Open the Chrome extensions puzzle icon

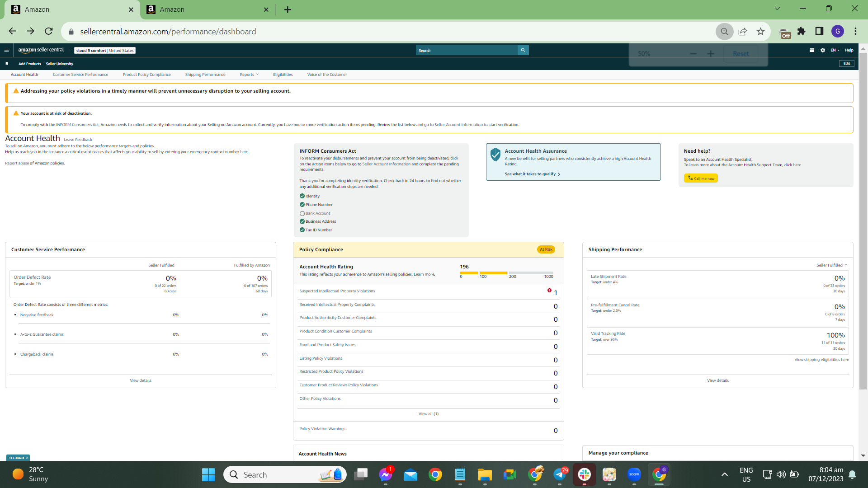802,31
